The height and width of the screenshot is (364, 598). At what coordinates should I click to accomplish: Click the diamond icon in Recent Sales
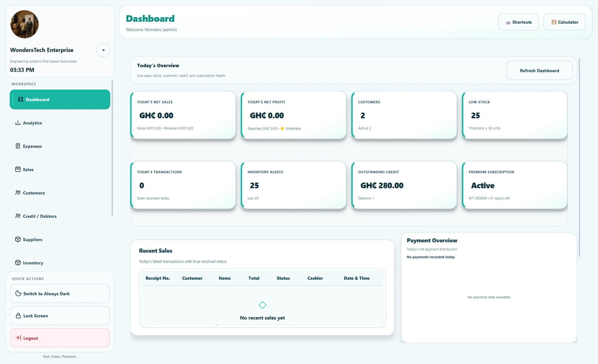[x=262, y=305]
